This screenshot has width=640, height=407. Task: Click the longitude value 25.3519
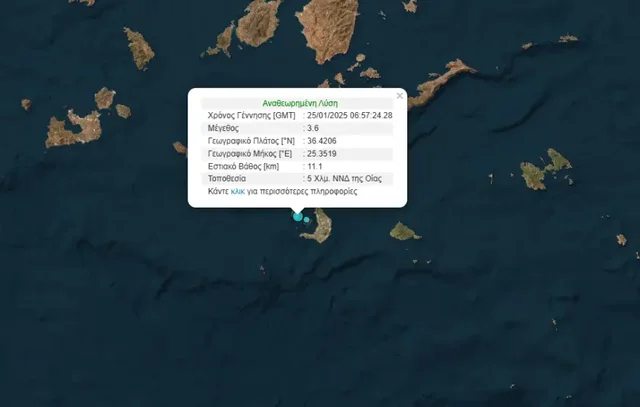322,153
